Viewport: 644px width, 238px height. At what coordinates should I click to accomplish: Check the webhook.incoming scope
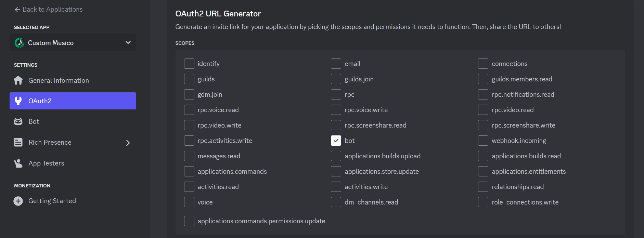(483, 141)
